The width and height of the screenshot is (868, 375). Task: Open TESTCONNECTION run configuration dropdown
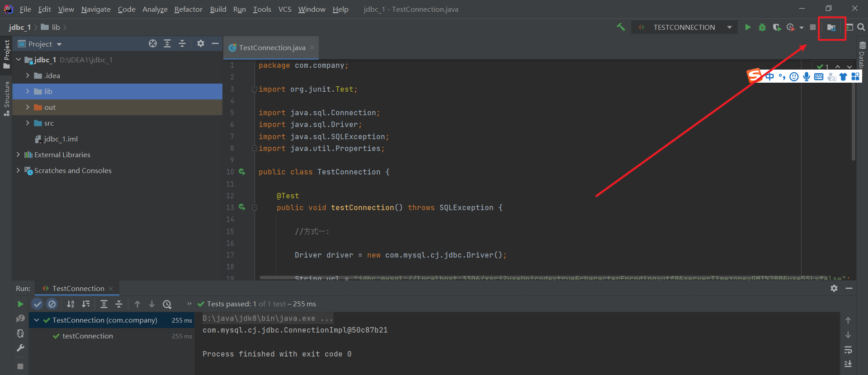684,27
